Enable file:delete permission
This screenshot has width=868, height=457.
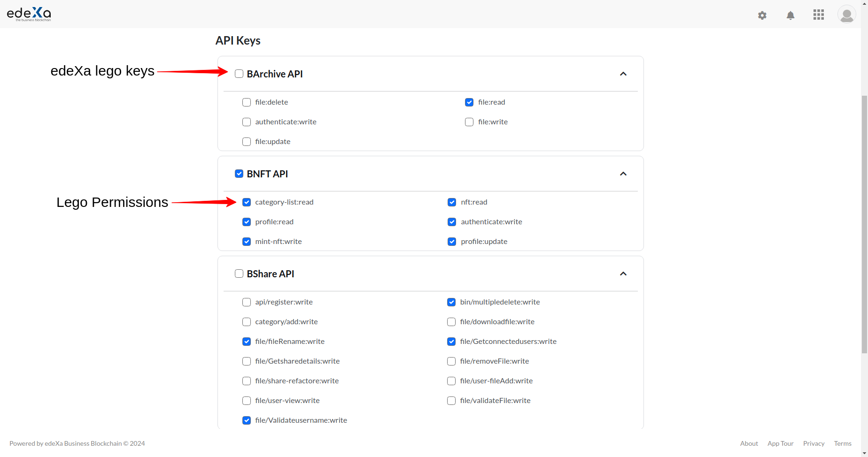(247, 102)
